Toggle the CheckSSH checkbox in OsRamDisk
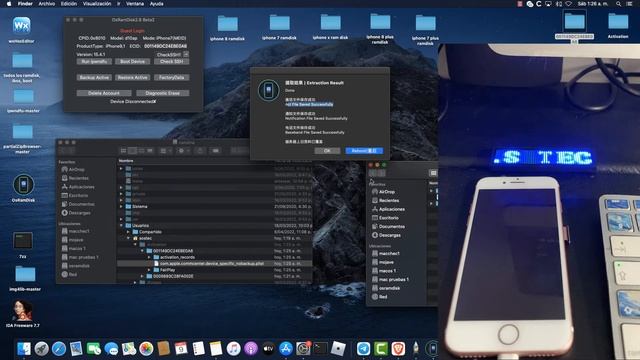Screen dimensions: 640x360 coord(186,54)
